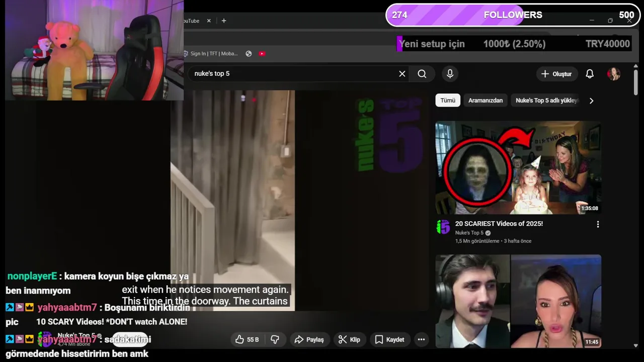
Task: Open the Sign In | TFT | Moba bookmark
Action: point(211,53)
